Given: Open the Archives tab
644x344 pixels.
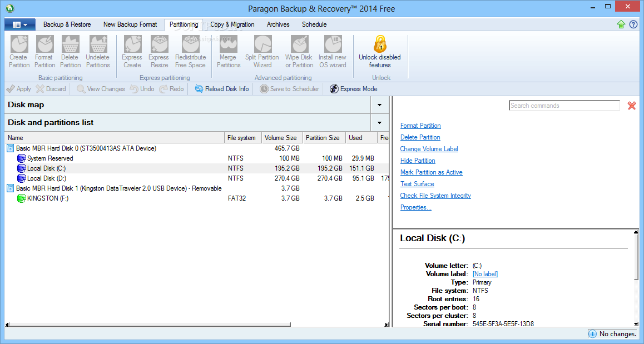Looking at the screenshot, I should (278, 24).
